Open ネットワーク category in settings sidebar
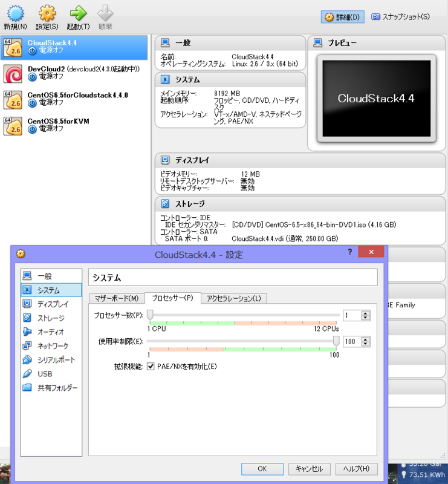Screen dimensions: 448x484 (51, 345)
